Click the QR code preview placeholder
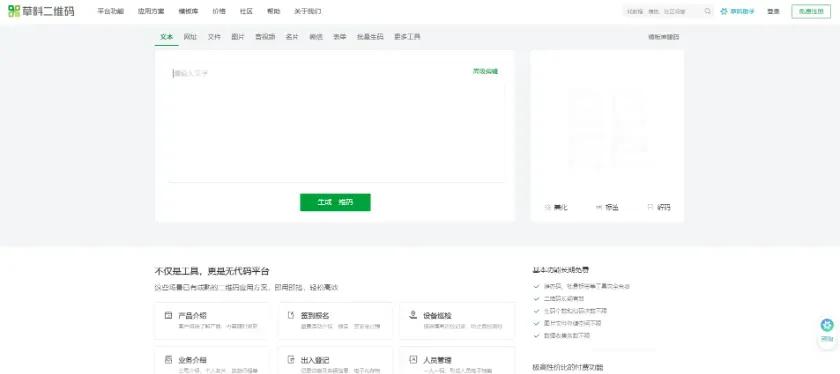This screenshot has height=374, width=840. tap(607, 129)
